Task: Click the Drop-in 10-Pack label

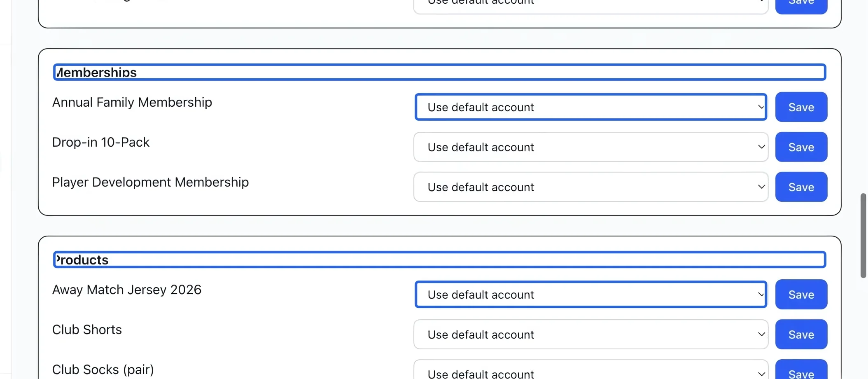Action: tap(101, 142)
